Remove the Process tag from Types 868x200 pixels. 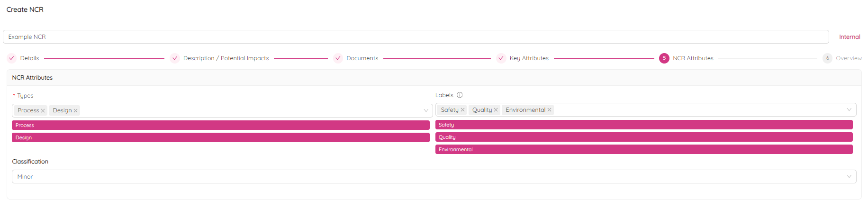click(43, 111)
